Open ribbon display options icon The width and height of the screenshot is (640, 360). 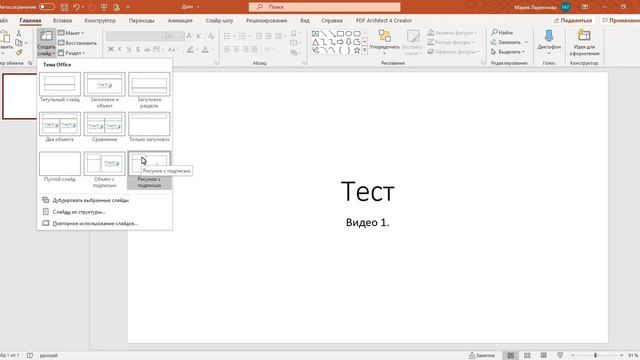[x=585, y=7]
